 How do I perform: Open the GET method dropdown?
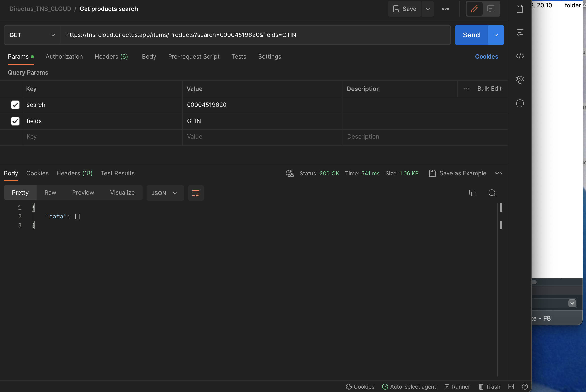coord(32,35)
